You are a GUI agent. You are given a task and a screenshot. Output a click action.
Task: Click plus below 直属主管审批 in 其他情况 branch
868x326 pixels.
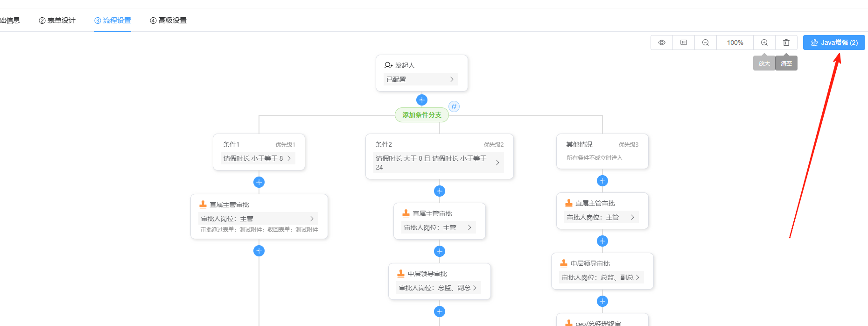tap(602, 241)
